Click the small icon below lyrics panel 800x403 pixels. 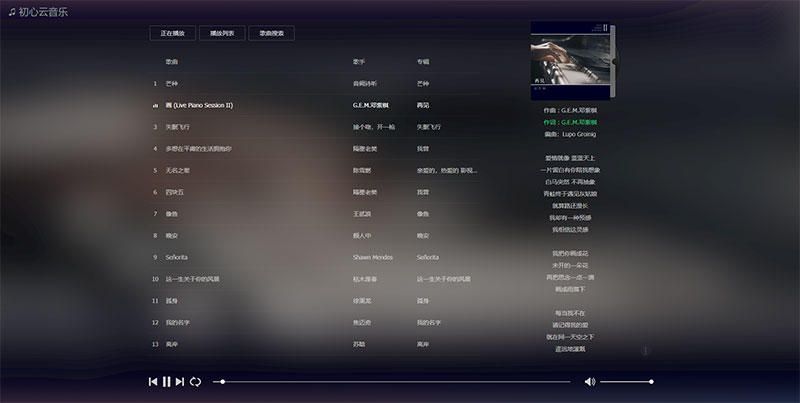(x=645, y=351)
